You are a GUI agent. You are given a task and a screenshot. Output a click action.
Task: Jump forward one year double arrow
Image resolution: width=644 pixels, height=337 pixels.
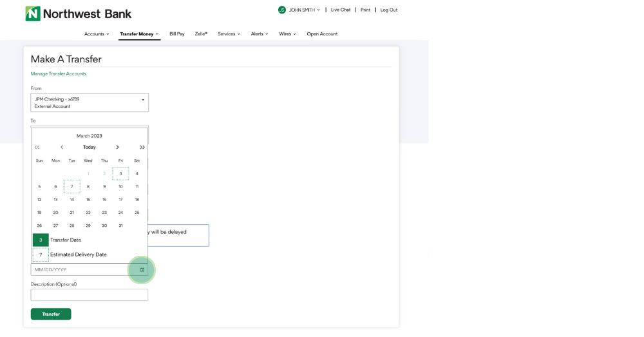(x=142, y=148)
